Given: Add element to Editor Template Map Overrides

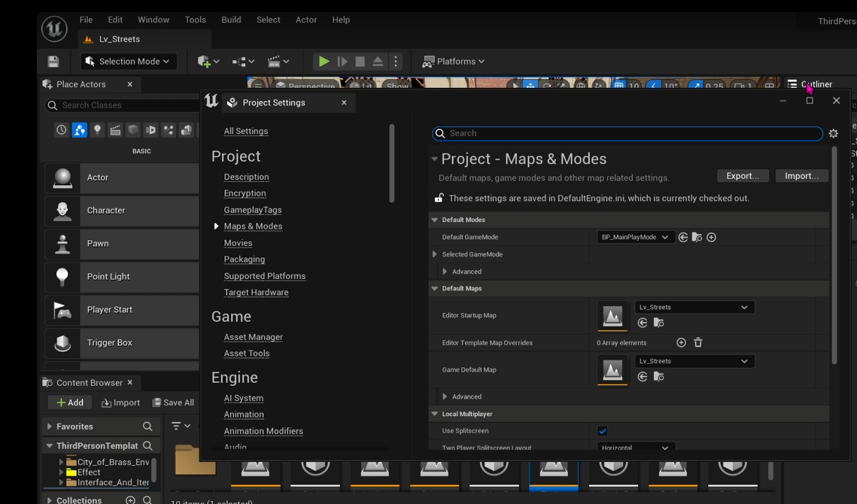Looking at the screenshot, I should tap(681, 343).
